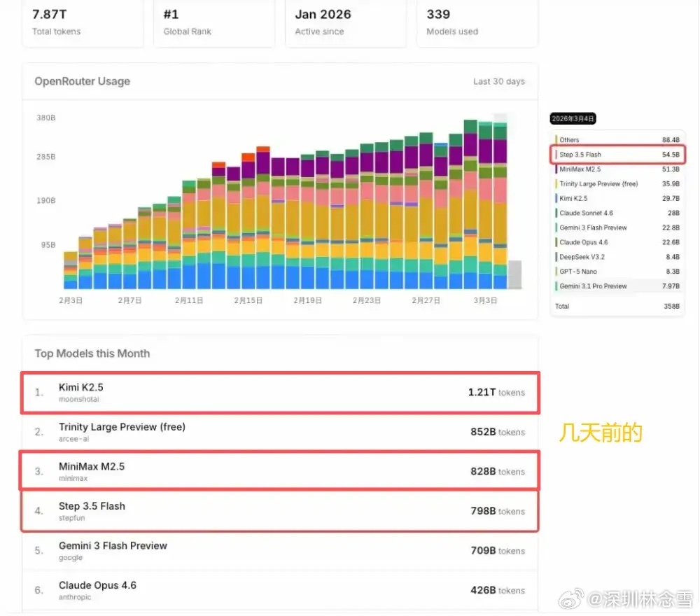Click the 2月3日 axis label
This screenshot has width=700, height=616.
(x=71, y=300)
